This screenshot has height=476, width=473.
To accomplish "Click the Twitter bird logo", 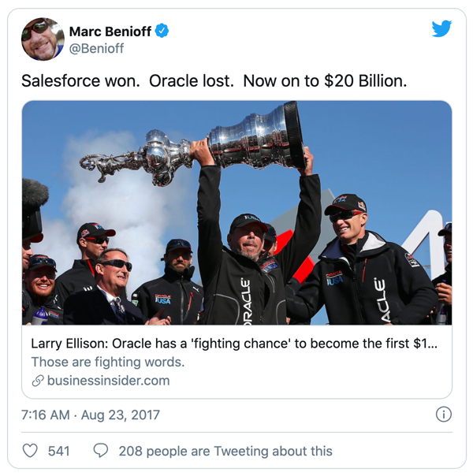I will pyautogui.click(x=441, y=29).
